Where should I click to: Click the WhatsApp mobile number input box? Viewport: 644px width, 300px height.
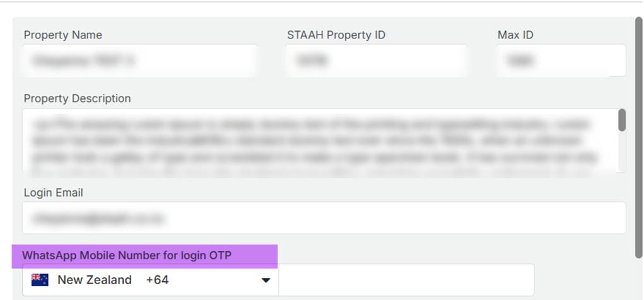tap(406, 280)
